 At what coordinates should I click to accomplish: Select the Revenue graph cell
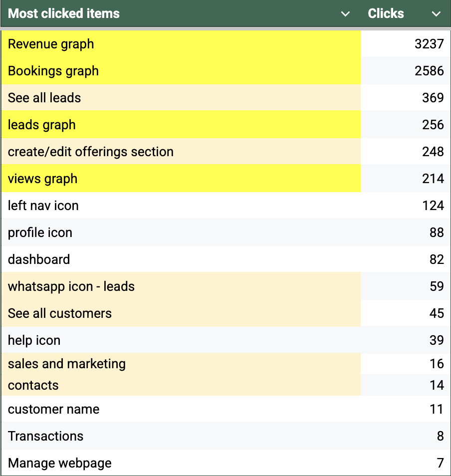click(x=51, y=44)
